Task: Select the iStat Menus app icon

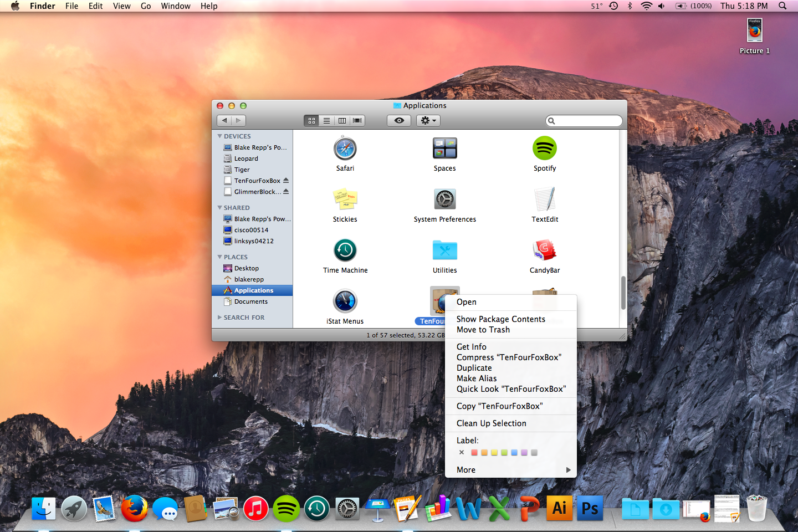Action: pyautogui.click(x=345, y=301)
